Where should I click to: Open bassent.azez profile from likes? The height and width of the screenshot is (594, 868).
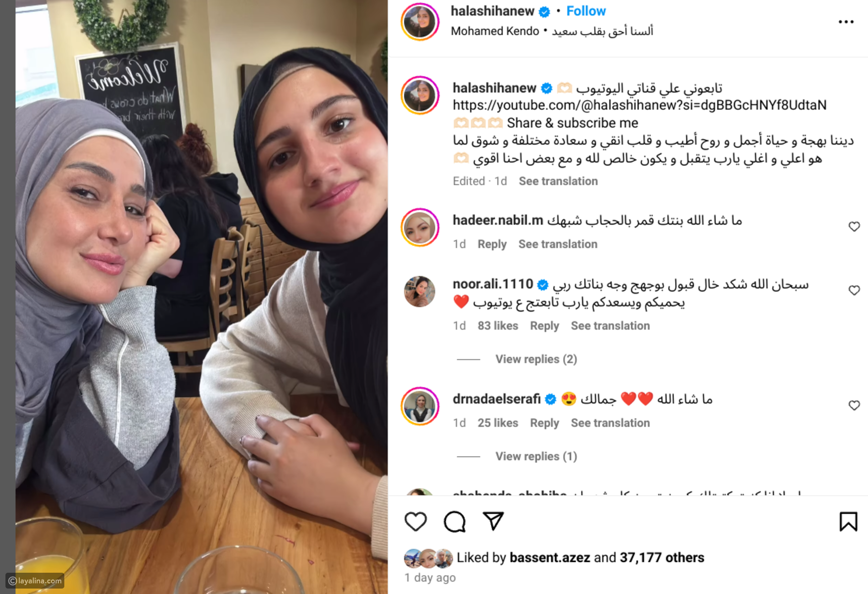[549, 557]
